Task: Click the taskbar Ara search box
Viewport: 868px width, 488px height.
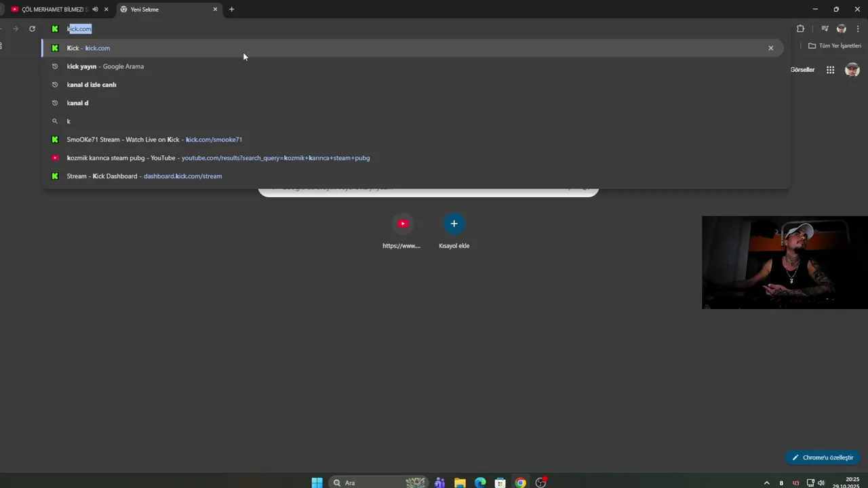Action: [x=378, y=483]
